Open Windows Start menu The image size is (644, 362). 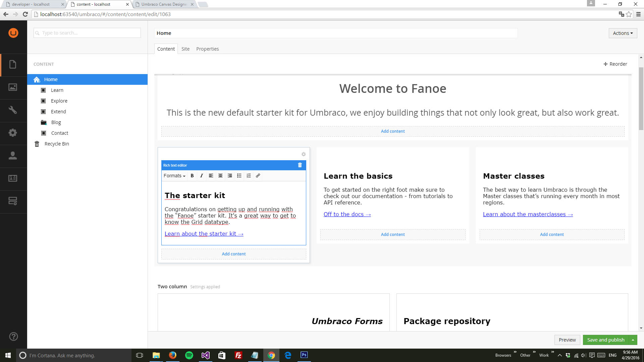coord(8,355)
